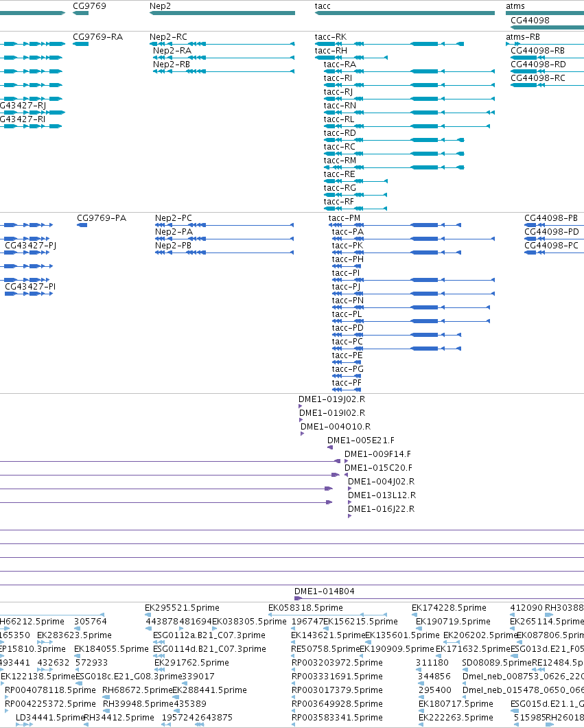Click the tacc-PA protein label

coord(348,232)
